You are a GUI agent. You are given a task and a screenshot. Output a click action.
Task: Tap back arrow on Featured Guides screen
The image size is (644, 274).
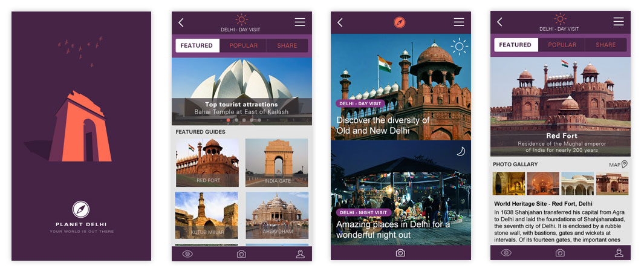click(181, 22)
